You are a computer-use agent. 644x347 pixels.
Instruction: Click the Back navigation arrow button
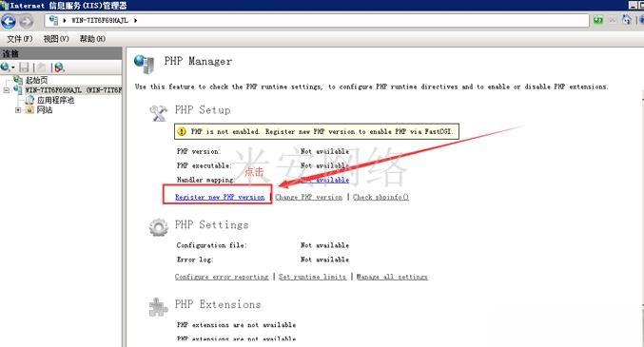[x=9, y=21]
